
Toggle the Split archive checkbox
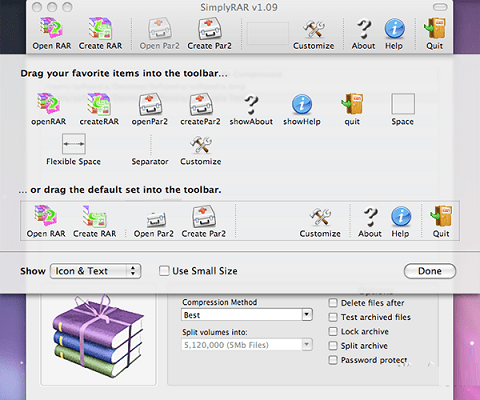coord(333,346)
